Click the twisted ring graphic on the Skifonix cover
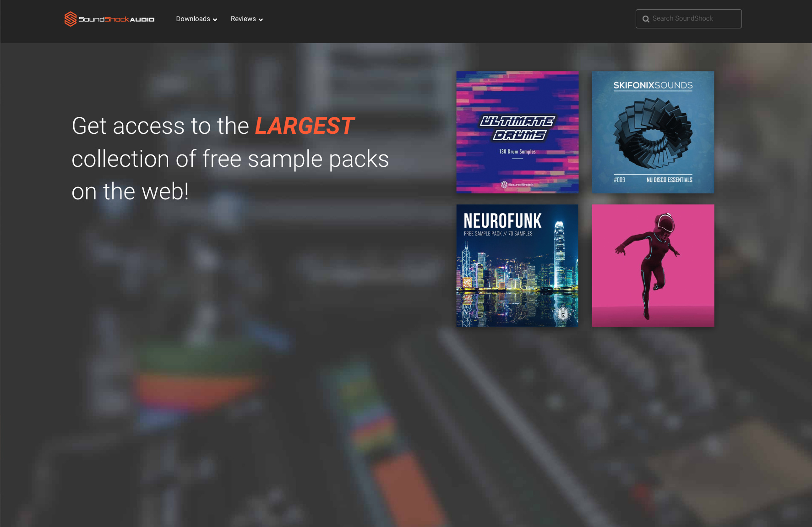 click(x=653, y=133)
